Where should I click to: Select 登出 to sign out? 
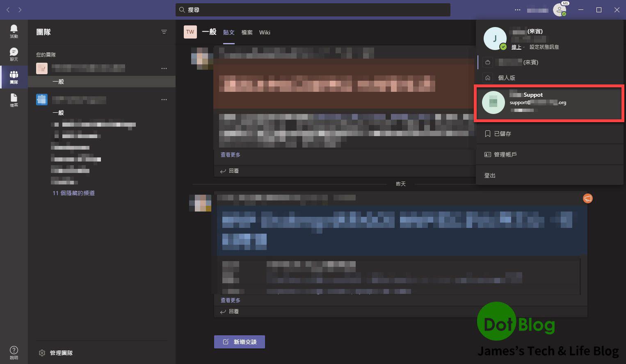(x=490, y=175)
